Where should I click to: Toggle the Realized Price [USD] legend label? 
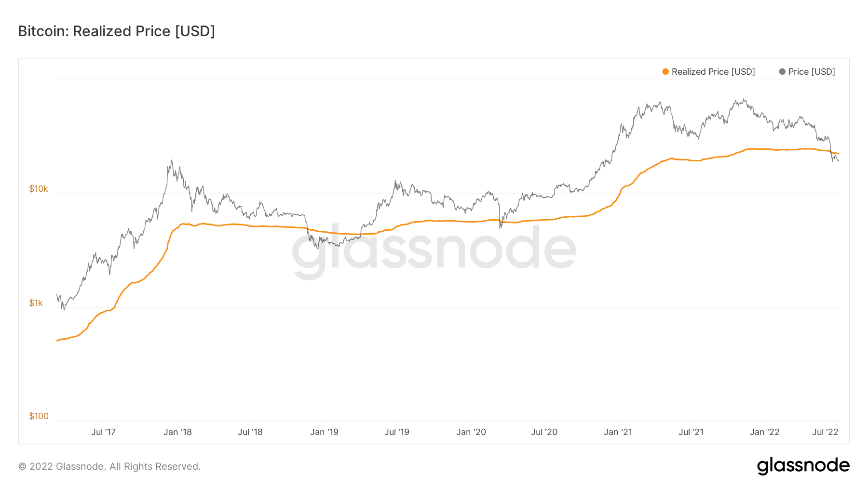tap(713, 72)
